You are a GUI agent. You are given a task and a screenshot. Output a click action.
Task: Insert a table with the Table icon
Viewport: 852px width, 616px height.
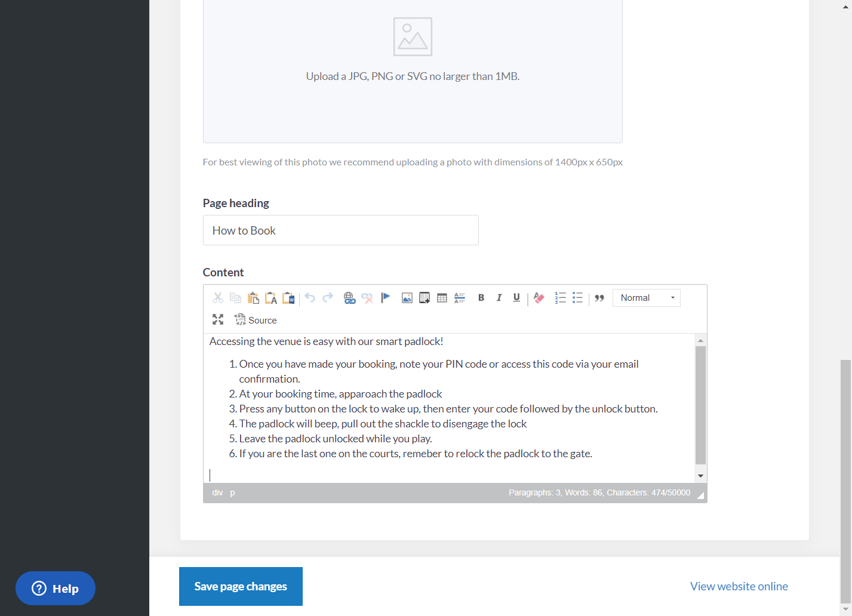tap(442, 298)
